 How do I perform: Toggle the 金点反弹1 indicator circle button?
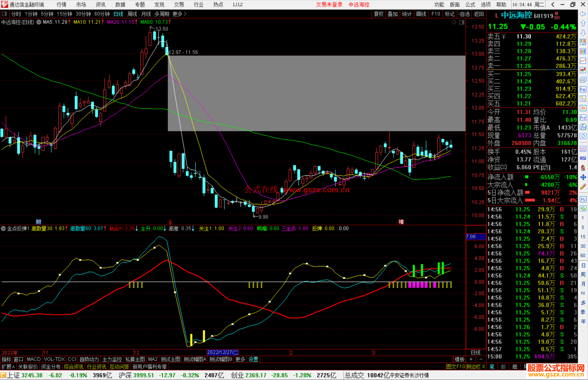tap(3, 229)
